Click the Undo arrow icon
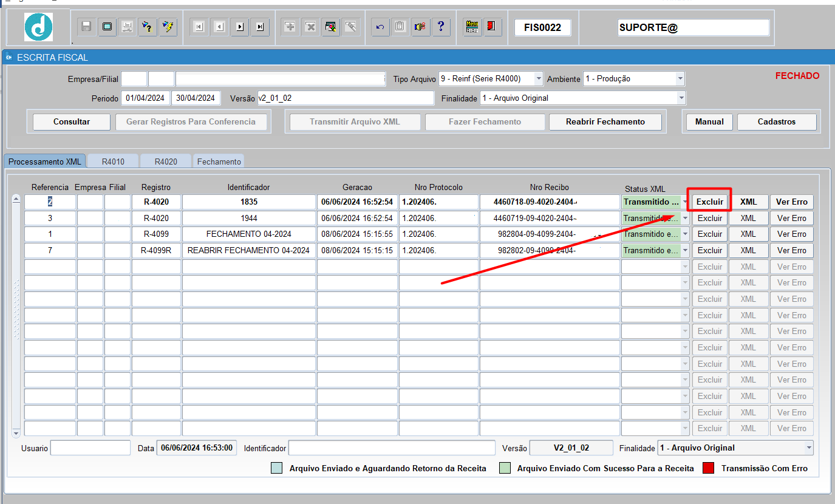 380,27
